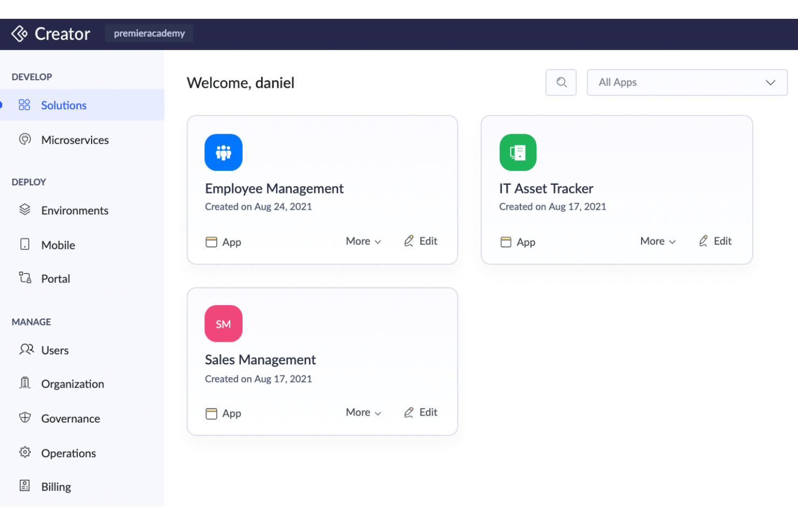Click the pink SM app icon
The width and height of the screenshot is (798, 532).
tap(223, 324)
